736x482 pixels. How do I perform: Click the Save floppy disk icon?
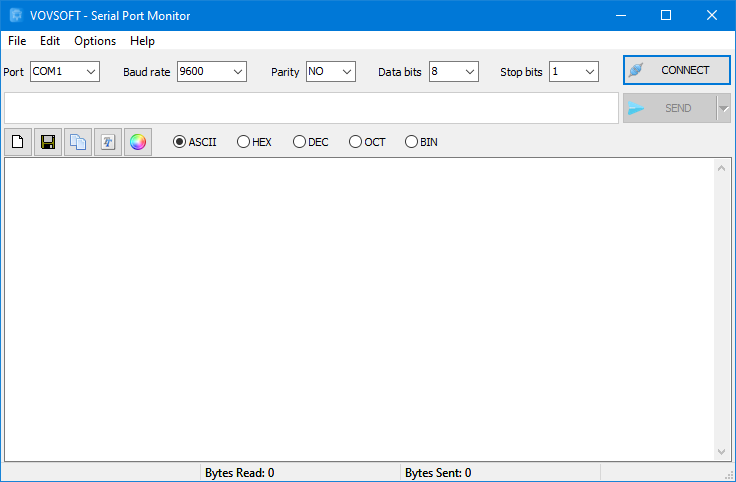[x=48, y=142]
